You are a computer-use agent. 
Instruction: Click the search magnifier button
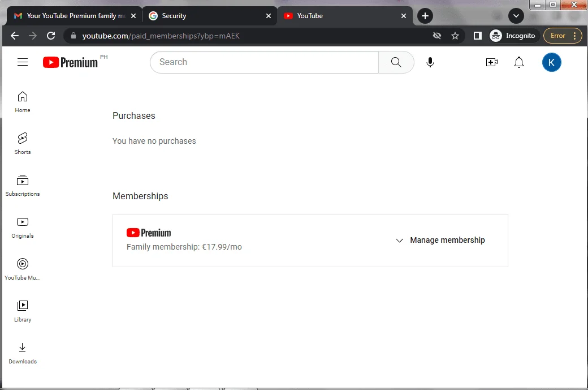point(396,62)
